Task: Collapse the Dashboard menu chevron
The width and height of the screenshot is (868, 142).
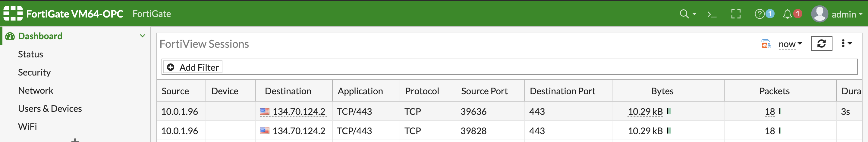Action: pos(143,36)
